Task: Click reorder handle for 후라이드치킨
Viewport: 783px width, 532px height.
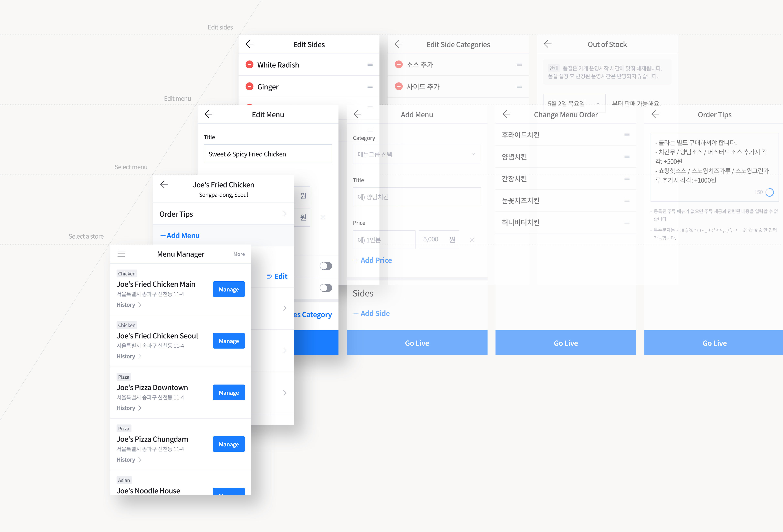Action: 627,135
